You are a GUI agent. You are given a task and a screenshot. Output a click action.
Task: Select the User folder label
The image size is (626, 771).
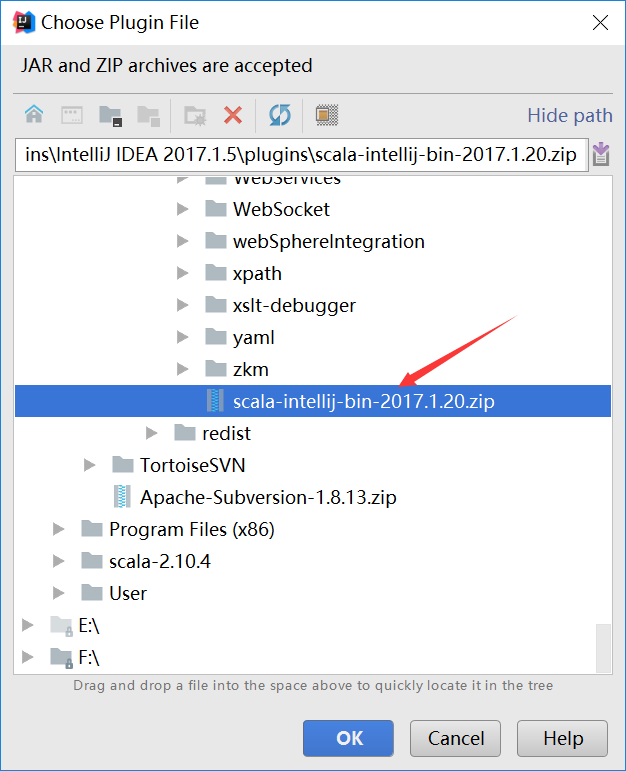(128, 593)
